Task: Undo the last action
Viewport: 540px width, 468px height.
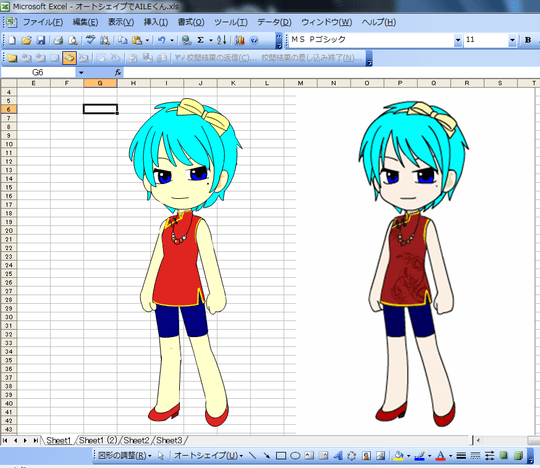Action: coord(161,40)
